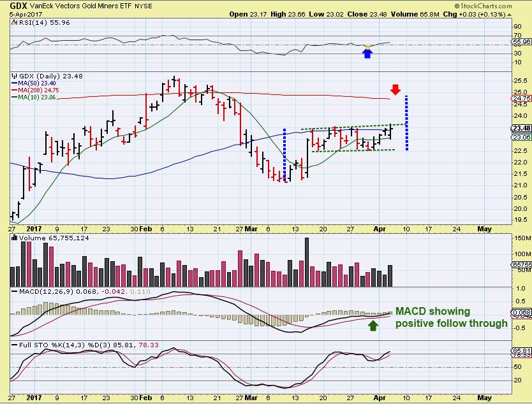Click the 20 stochastic axis label
The height and width of the screenshot is (404, 532).
point(517,380)
